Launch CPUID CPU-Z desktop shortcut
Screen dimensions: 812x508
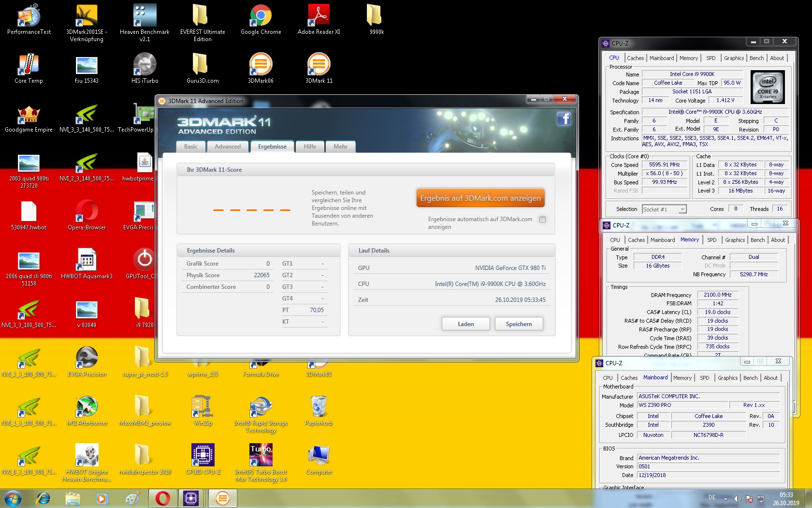[x=203, y=460]
